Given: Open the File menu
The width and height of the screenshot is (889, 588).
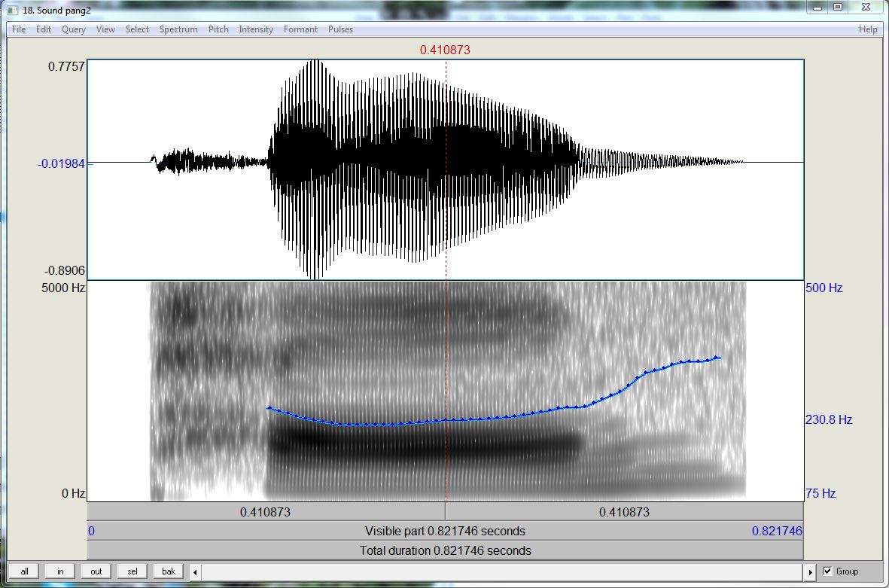Looking at the screenshot, I should (19, 29).
